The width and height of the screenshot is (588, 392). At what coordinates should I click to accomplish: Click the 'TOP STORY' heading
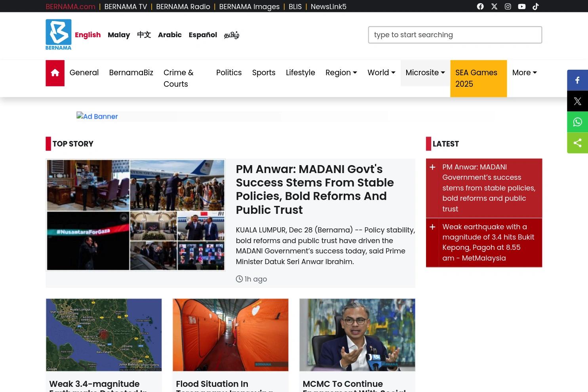73,144
